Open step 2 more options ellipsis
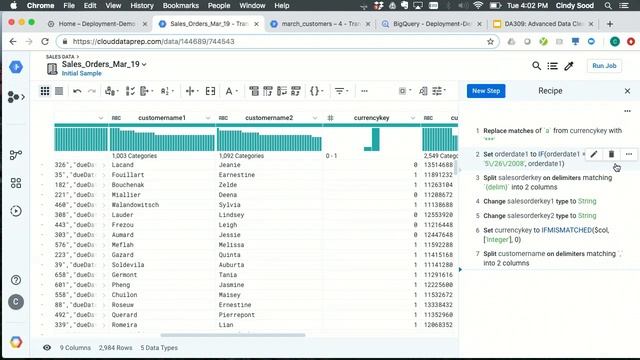Viewport: 640px width, 360px height. (629, 154)
